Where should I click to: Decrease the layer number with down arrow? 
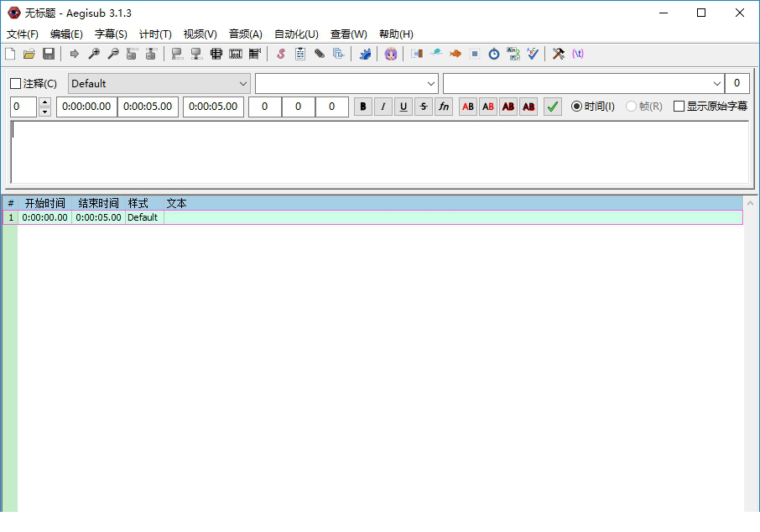(44, 112)
